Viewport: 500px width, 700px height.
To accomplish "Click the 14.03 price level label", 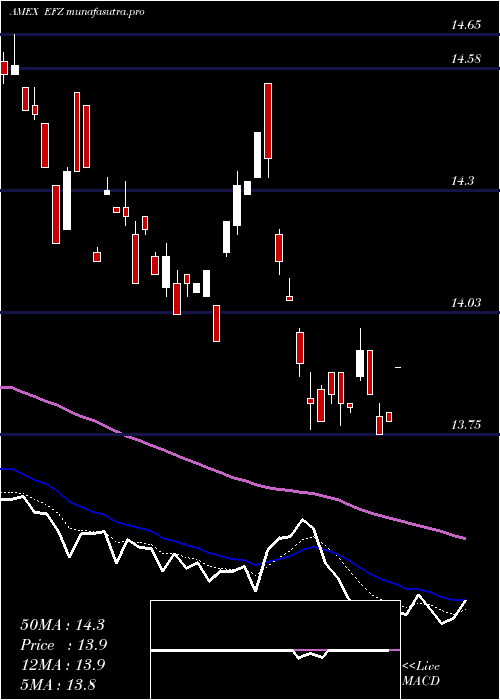I will pos(466,303).
